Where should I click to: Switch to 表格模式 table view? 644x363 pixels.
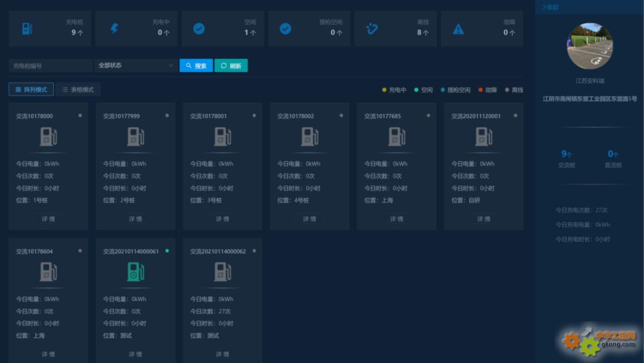[78, 90]
